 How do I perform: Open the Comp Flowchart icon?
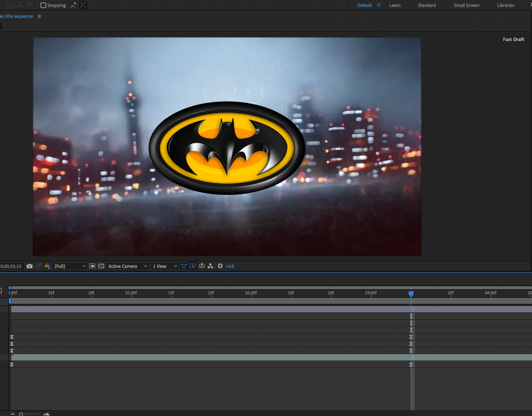point(211,266)
